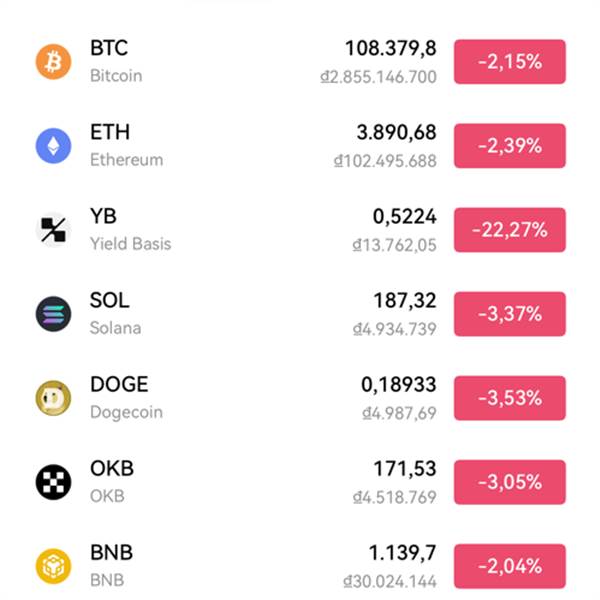Open the Bitcoin price 108.379,8
The image size is (600, 600).
pyautogui.click(x=390, y=49)
